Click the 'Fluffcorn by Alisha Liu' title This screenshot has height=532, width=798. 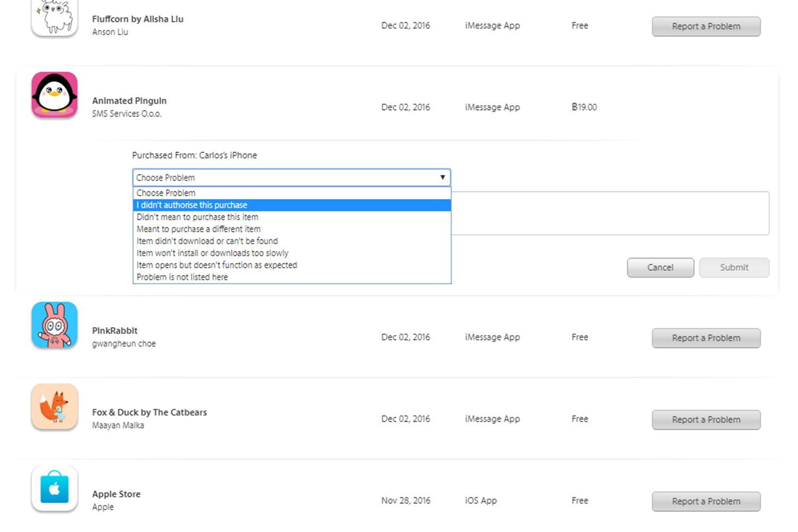[x=138, y=19]
